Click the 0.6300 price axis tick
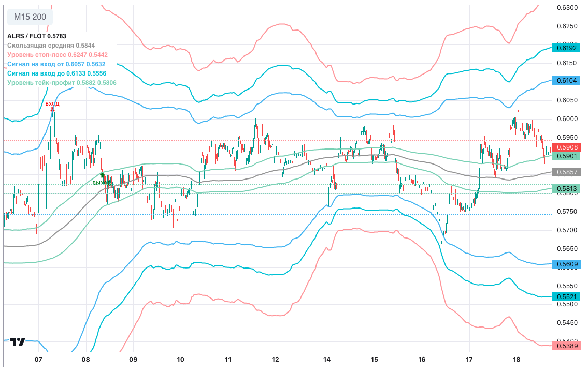588x372 pixels. 567,7
